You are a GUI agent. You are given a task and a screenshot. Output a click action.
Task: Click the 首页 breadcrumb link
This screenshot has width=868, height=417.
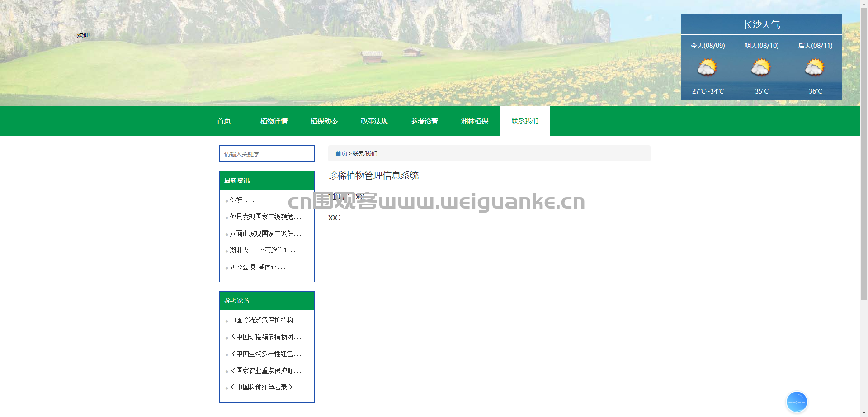[x=341, y=154]
